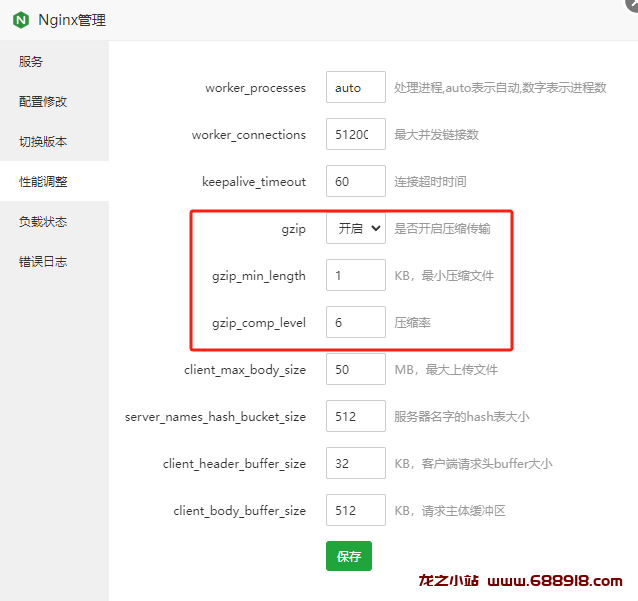Click the keepalive_timeout input field

pos(356,181)
